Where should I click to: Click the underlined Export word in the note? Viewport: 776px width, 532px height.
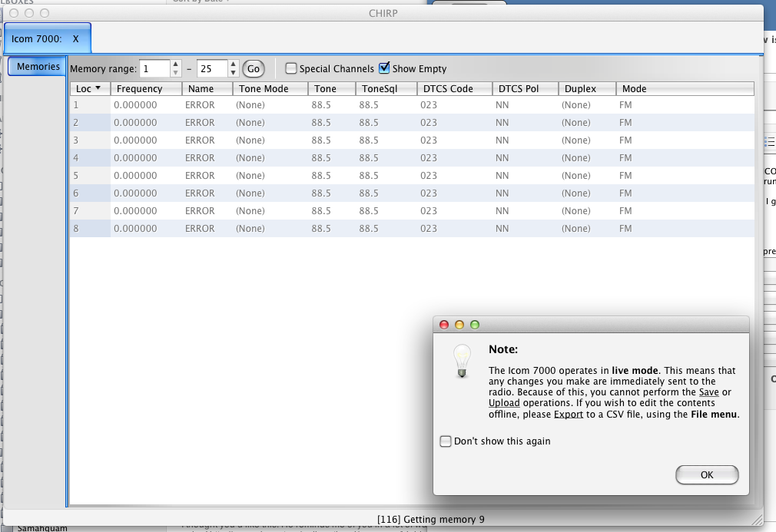point(569,415)
